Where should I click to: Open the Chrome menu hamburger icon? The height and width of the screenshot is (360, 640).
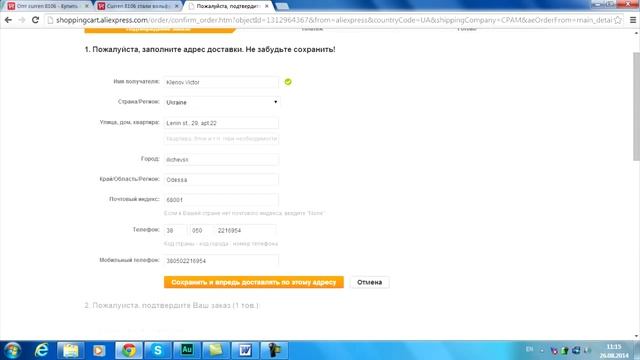click(633, 20)
